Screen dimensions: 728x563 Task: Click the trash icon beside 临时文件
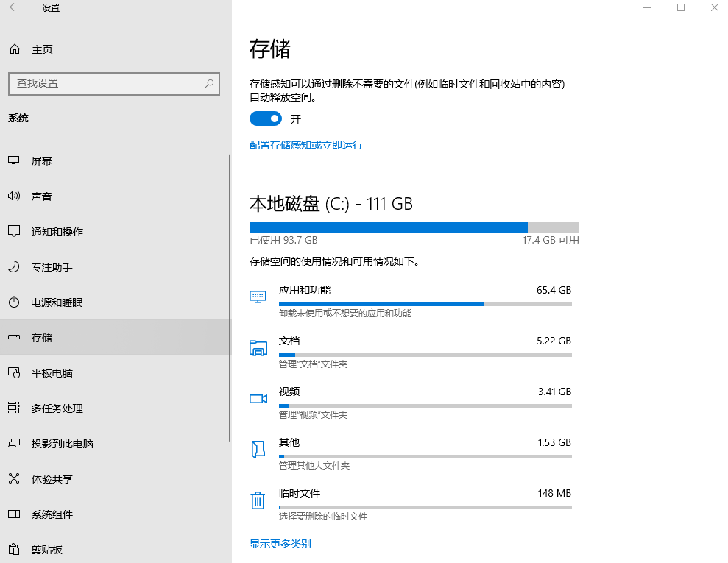[x=258, y=500]
